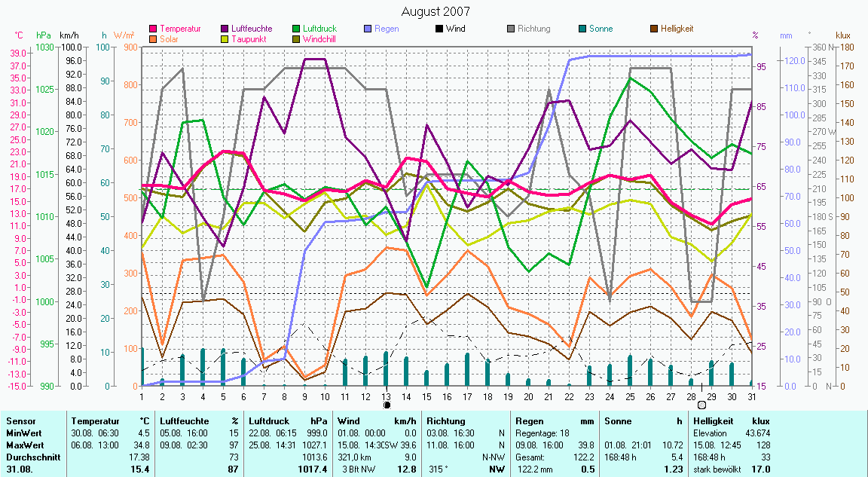Select the purple Luftfeuchte legend swatch
868x477 pixels.
[x=226, y=29]
